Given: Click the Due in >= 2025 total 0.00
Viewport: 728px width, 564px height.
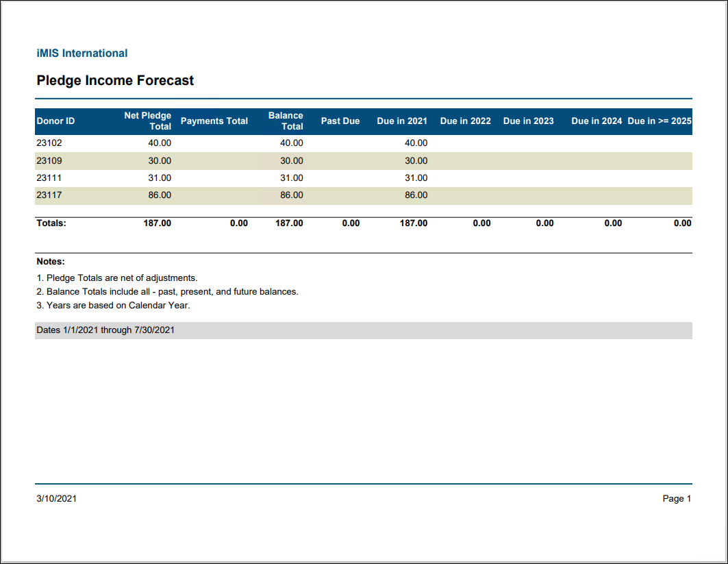Looking at the screenshot, I should tap(683, 223).
